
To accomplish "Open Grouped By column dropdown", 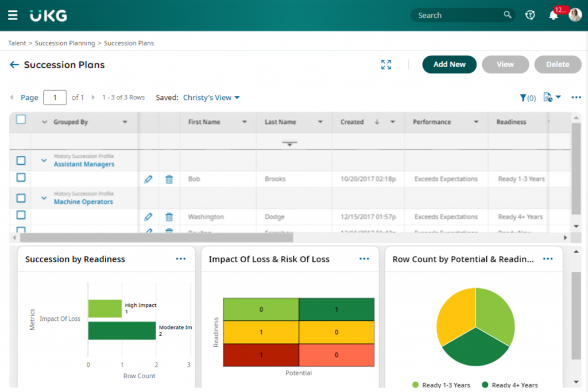I will (x=125, y=122).
